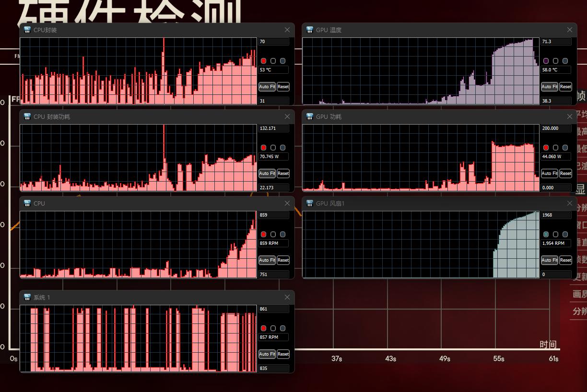Click the title bar icon of GPU 功耗 window

tap(310, 116)
